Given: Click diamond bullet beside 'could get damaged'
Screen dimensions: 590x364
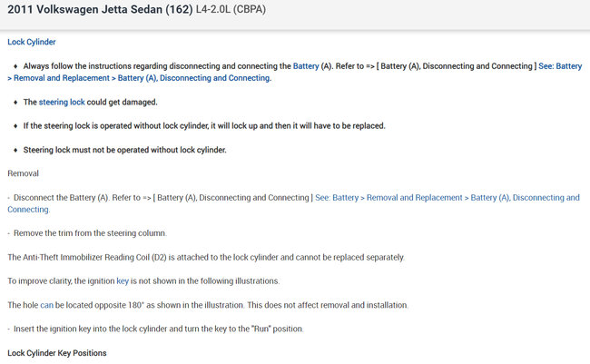Looking at the screenshot, I should point(15,102).
